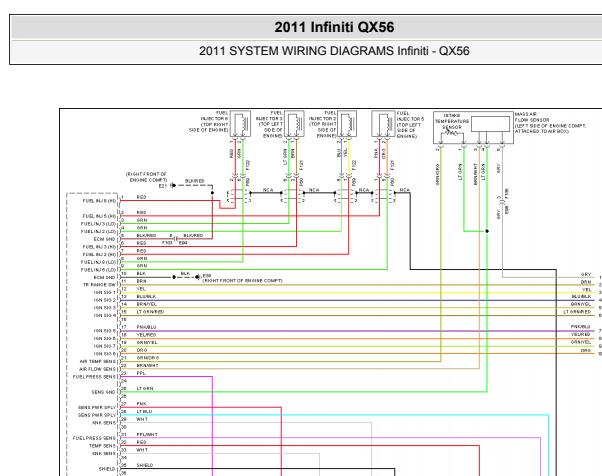Click the "F103" connector label
Image resolution: width=602 pixels, height=476 pixels.
[x=167, y=243]
